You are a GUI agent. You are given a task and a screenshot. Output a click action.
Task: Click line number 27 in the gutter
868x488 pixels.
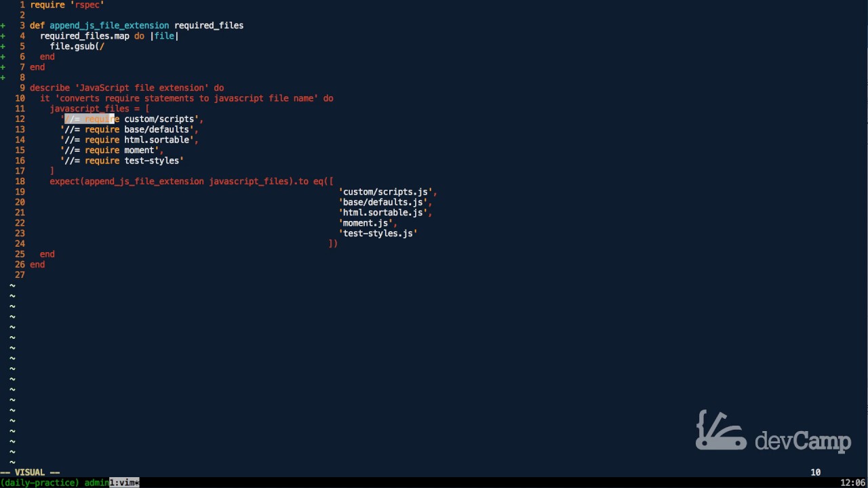[19, 275]
